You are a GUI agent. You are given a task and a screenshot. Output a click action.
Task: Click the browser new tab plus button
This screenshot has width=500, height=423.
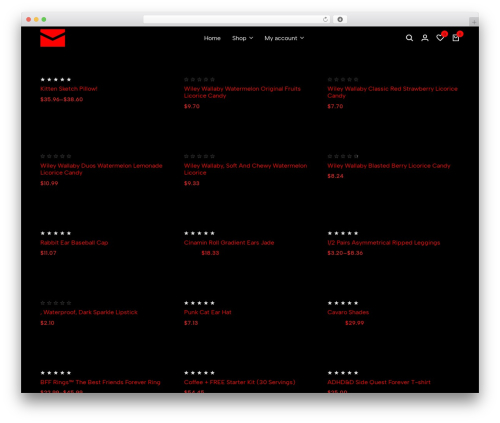point(474,22)
